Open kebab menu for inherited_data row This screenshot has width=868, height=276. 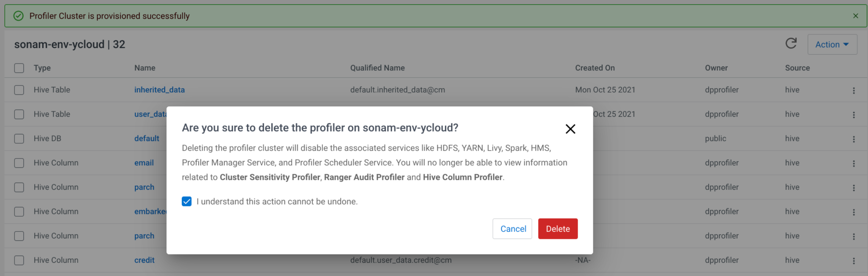[x=854, y=90]
